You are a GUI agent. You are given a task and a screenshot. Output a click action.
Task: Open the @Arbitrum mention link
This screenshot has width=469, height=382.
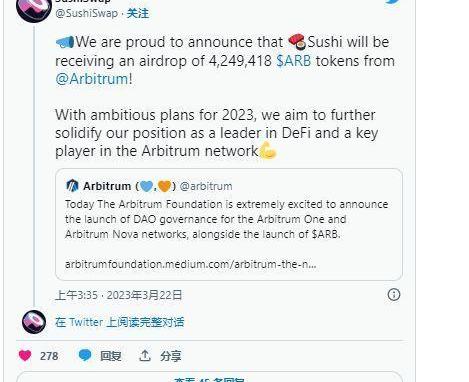tap(92, 79)
